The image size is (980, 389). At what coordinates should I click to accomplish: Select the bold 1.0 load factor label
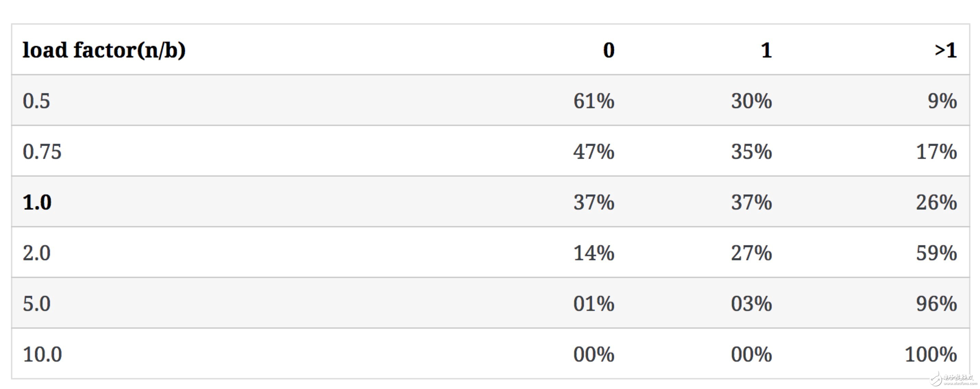coord(37,202)
